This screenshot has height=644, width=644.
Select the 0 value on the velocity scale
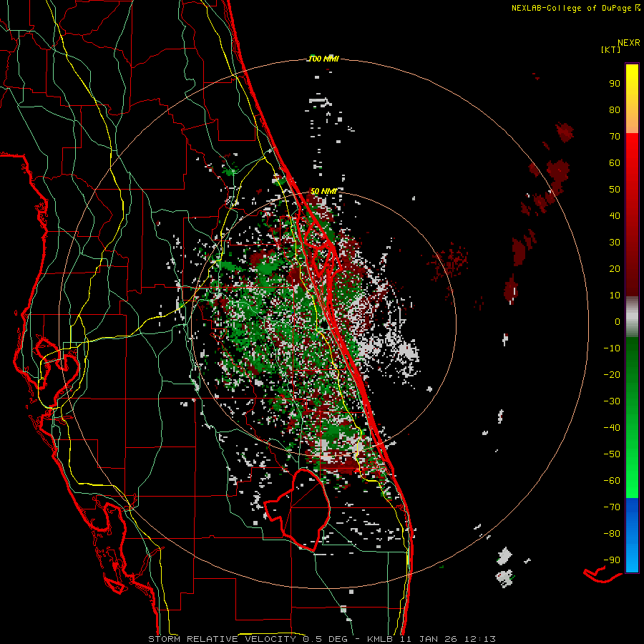(x=618, y=322)
